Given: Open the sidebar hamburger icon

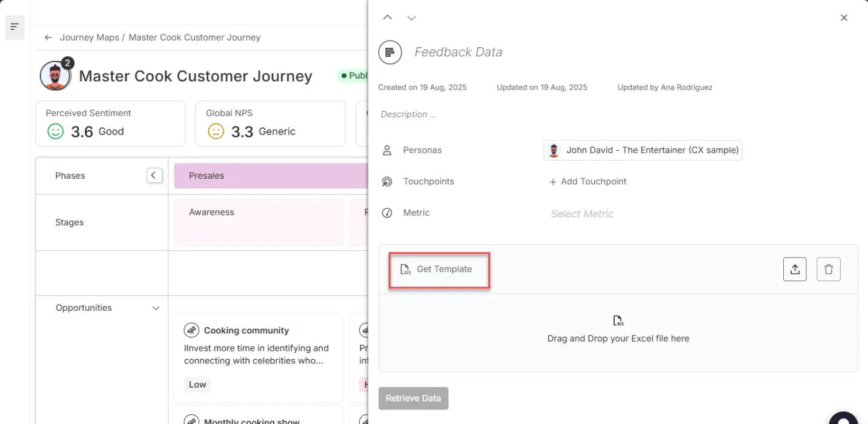Looking at the screenshot, I should [x=15, y=27].
